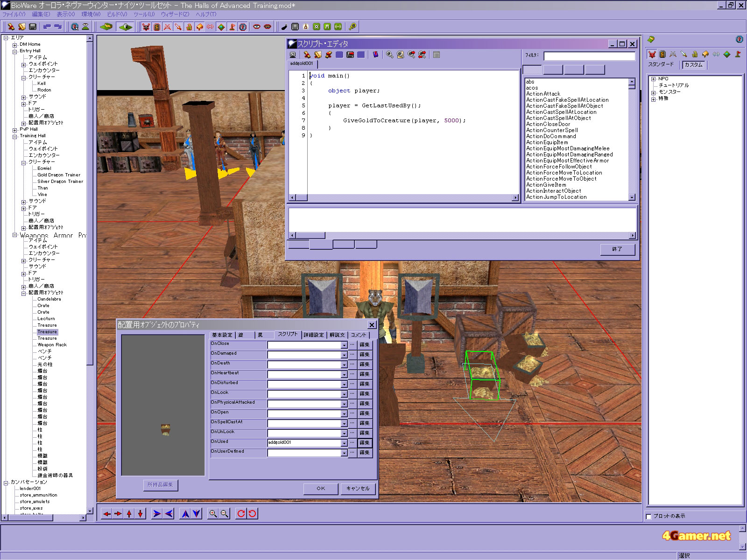Expand the PvP Hall tree node
This screenshot has width=747, height=560.
click(x=15, y=130)
